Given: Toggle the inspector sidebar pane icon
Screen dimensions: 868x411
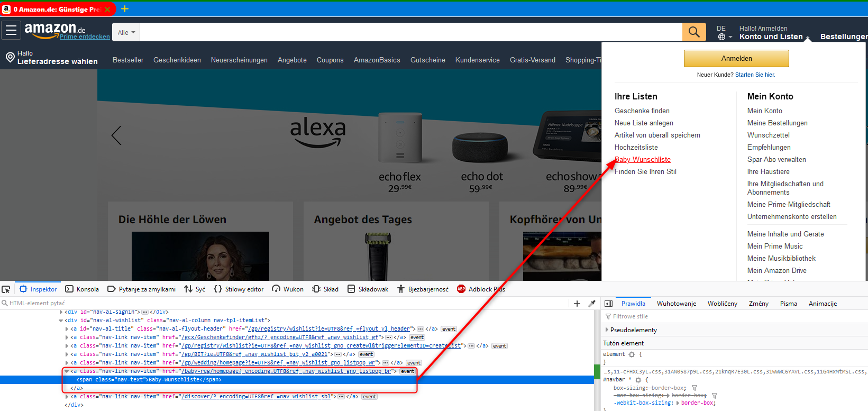Looking at the screenshot, I should [609, 304].
